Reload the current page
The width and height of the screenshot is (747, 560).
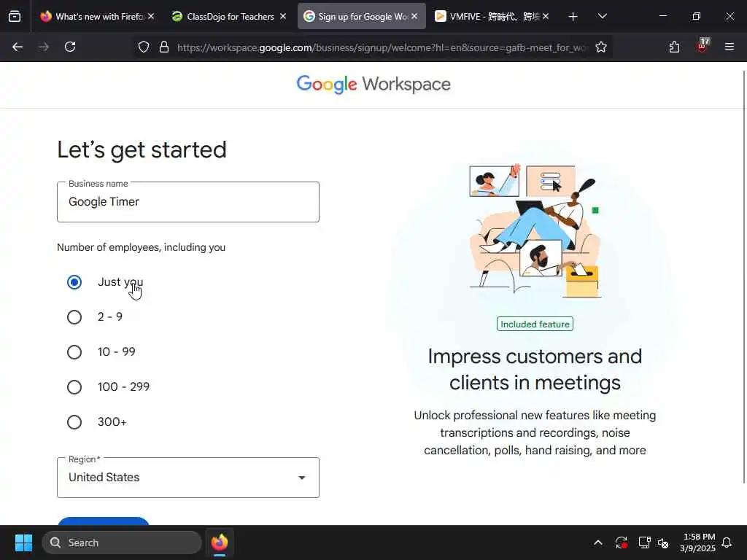(x=70, y=47)
